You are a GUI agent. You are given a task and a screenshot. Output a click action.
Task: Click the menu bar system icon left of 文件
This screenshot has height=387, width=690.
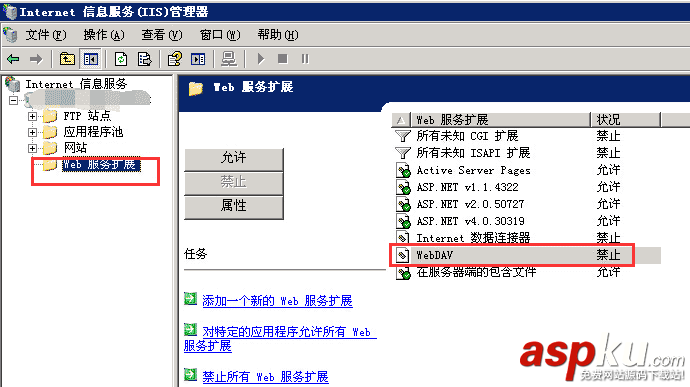tap(10, 34)
